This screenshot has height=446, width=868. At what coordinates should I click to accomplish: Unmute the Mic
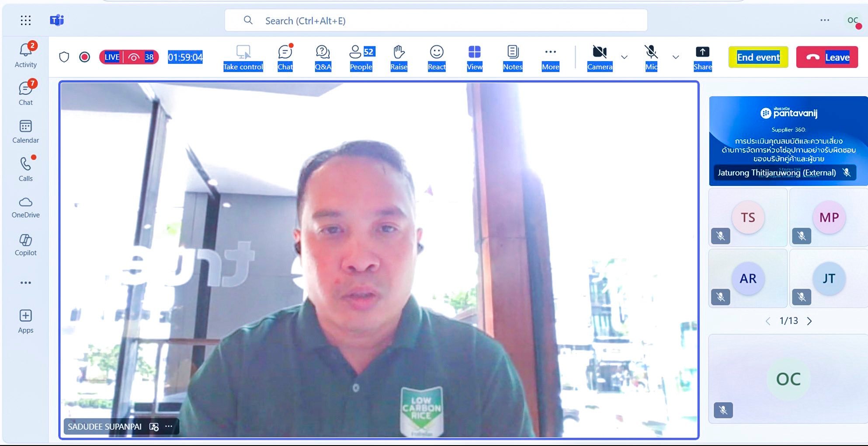point(651,57)
